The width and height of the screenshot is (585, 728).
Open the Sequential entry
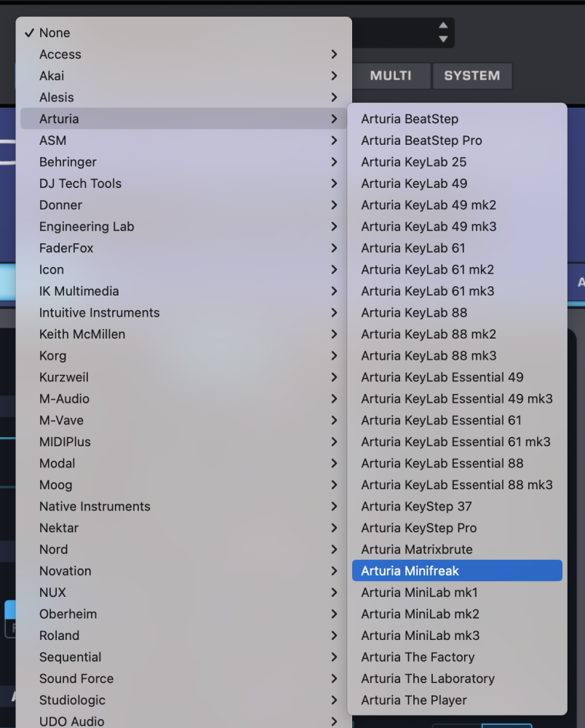(183, 657)
